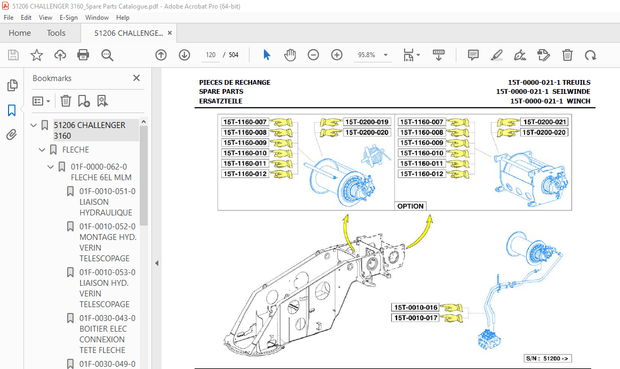Go to previous page arrow icon
The width and height of the screenshot is (620, 369).
pyautogui.click(x=161, y=55)
